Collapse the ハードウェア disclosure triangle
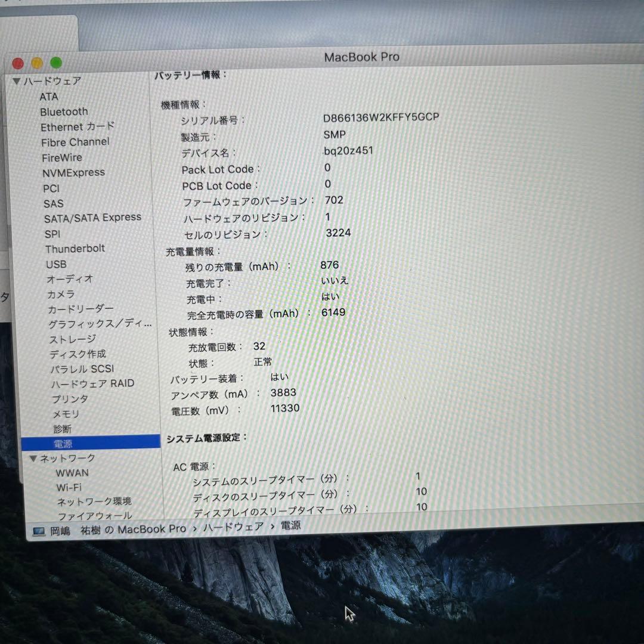 tap(17, 80)
